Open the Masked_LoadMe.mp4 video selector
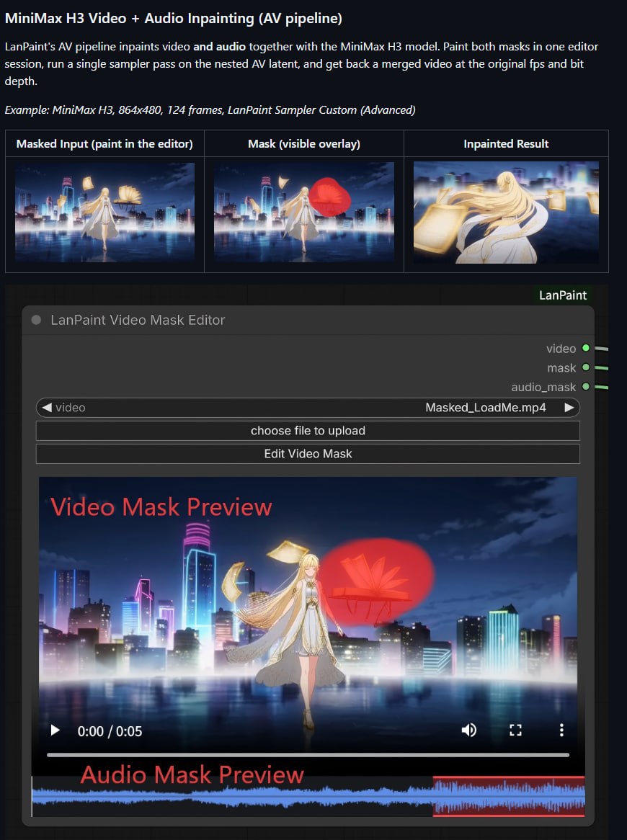 [308, 408]
